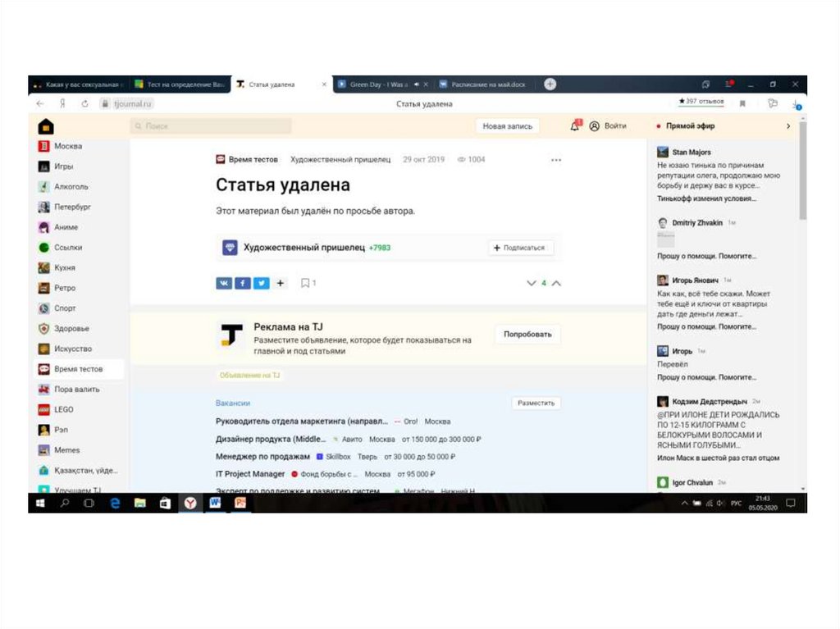Open the Action Center notifications icon
Viewport: 840px width, 629px height.
pyautogui.click(x=791, y=503)
